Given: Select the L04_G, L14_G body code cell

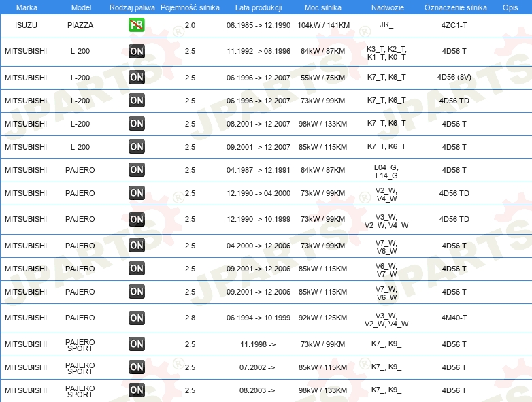Looking at the screenshot, I should click(386, 171).
